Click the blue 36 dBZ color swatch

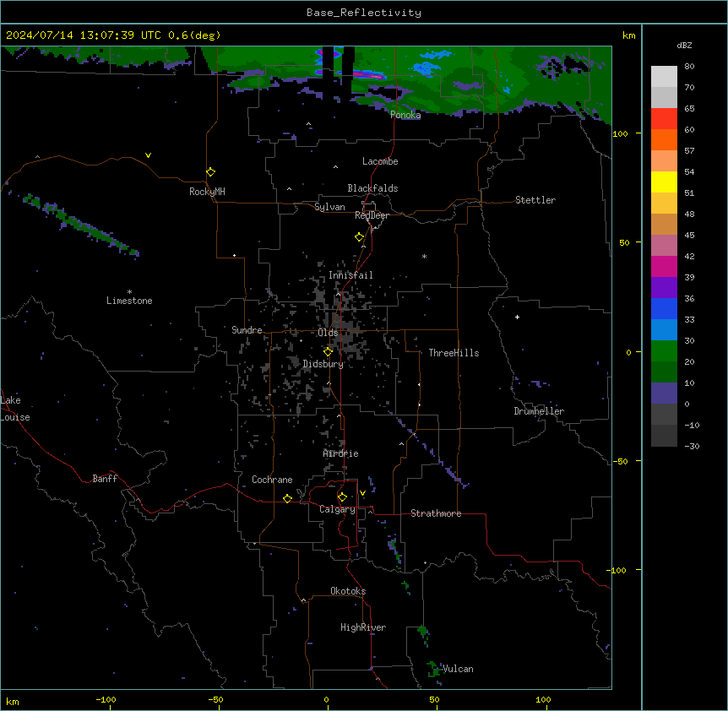pos(664,308)
